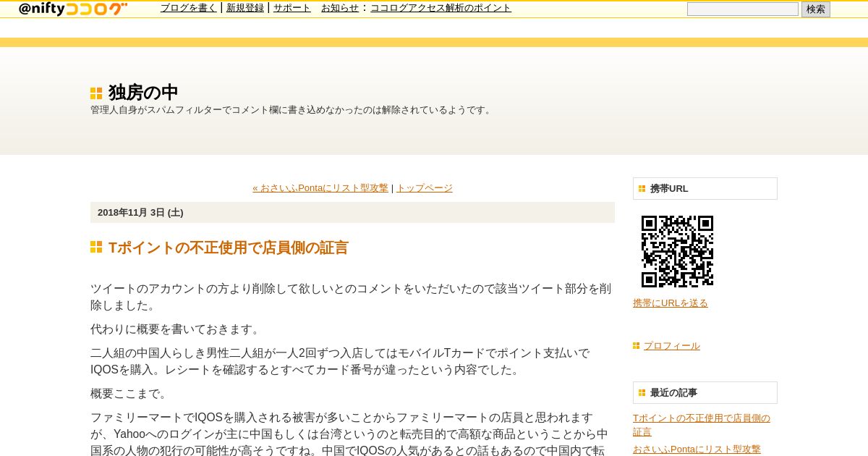Screen dimensions: 868x456
Task: Click the grid icon beside 携帯URL
Action: pyautogui.click(x=642, y=189)
